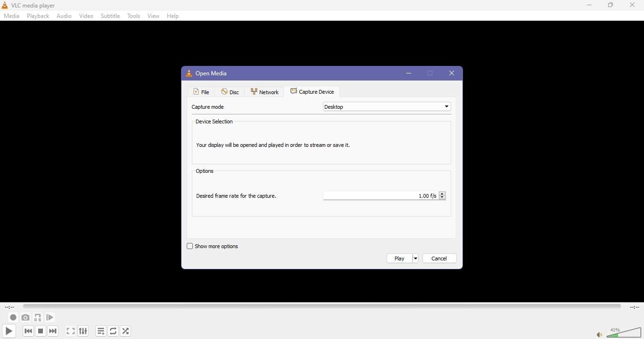
Task: Toggle the playlist view
Action: [x=100, y=332]
